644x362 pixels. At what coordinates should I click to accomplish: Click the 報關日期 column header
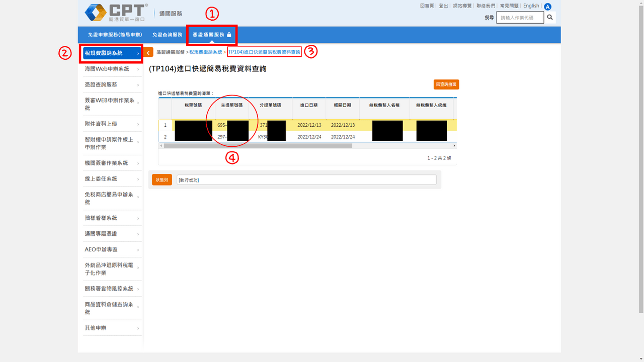[343, 106]
